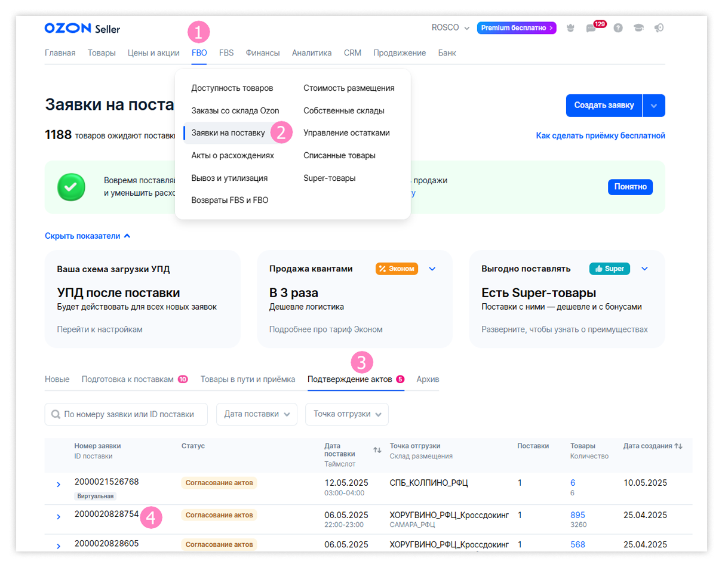Click goods count link 895
728x564 pixels.
(578, 515)
